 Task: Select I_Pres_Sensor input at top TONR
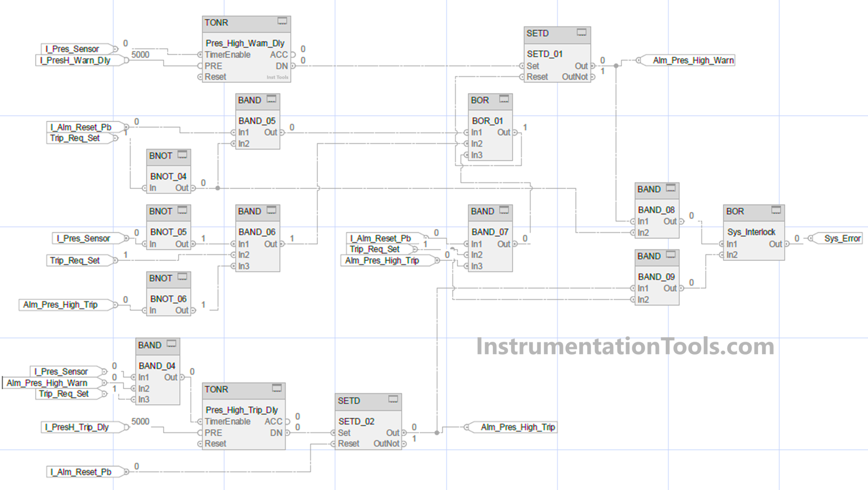coord(79,49)
